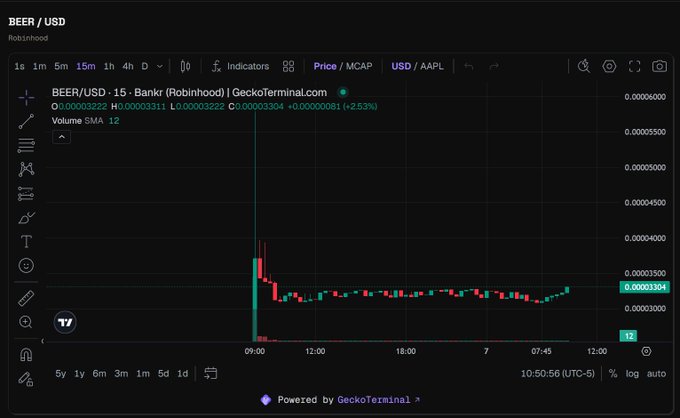Undo the last chart action

point(469,66)
